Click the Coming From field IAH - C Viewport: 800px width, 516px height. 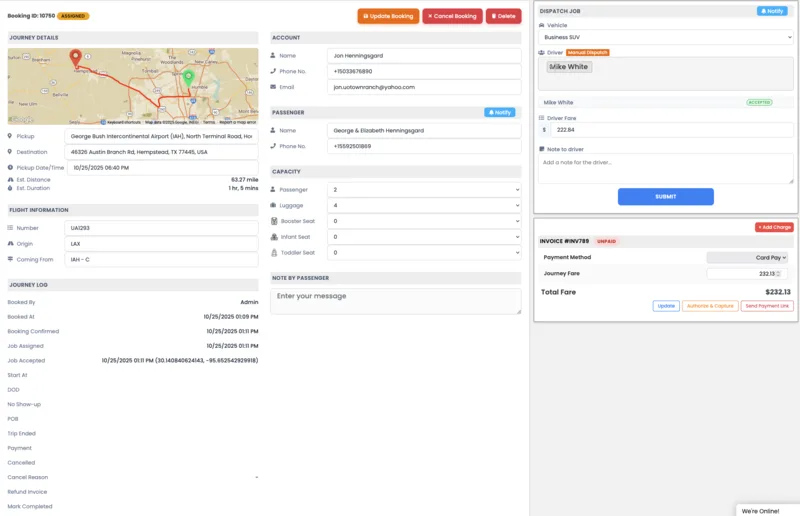161,260
